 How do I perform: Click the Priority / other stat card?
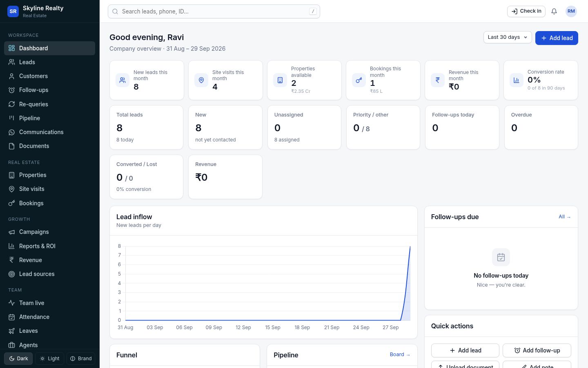click(x=383, y=127)
